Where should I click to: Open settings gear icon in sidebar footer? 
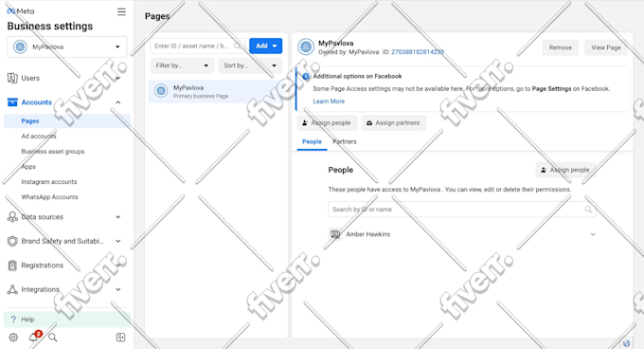click(13, 338)
